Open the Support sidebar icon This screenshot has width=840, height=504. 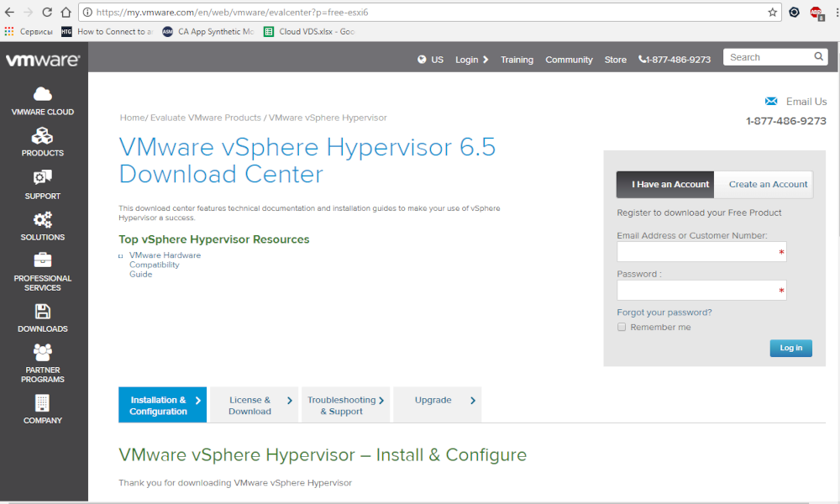pos(42,177)
